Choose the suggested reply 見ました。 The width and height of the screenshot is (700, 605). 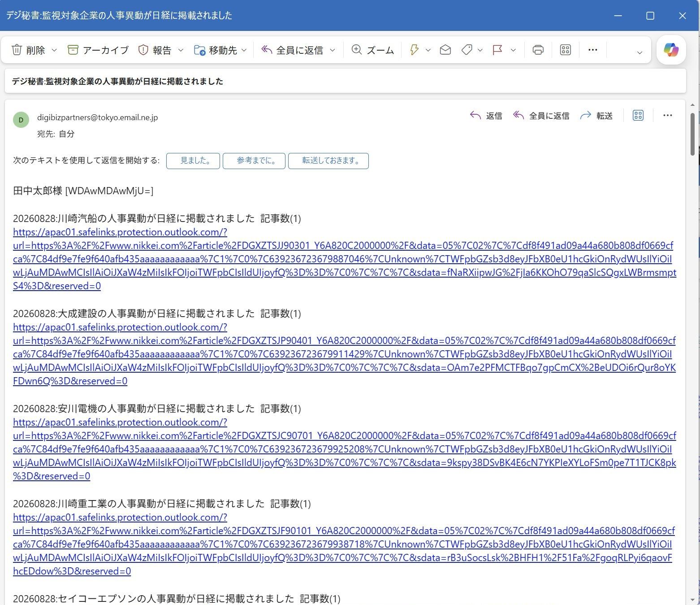193,161
